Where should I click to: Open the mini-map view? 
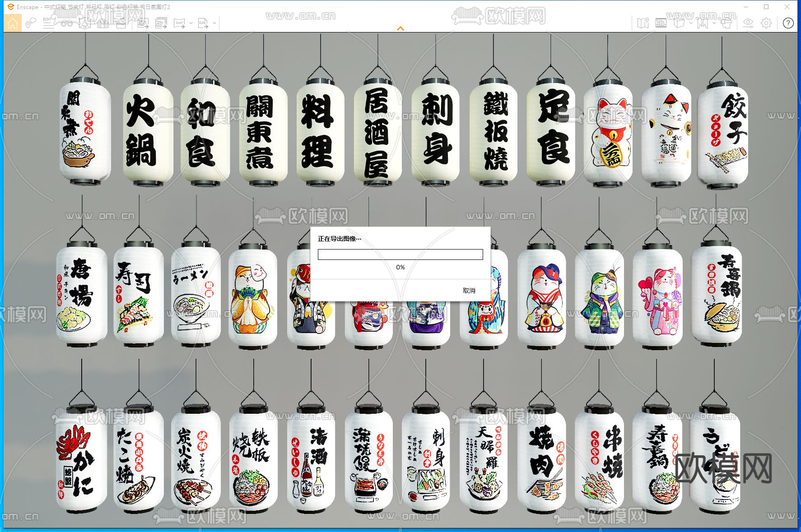pos(643,23)
